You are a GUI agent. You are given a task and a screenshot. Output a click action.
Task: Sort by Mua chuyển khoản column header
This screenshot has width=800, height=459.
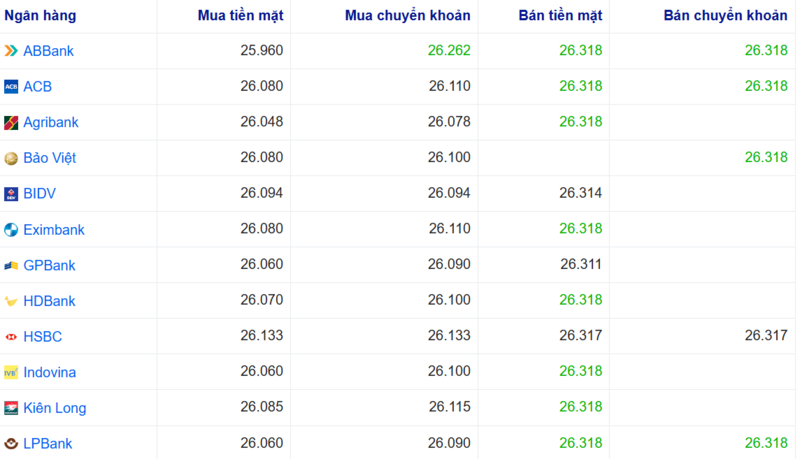tap(407, 16)
